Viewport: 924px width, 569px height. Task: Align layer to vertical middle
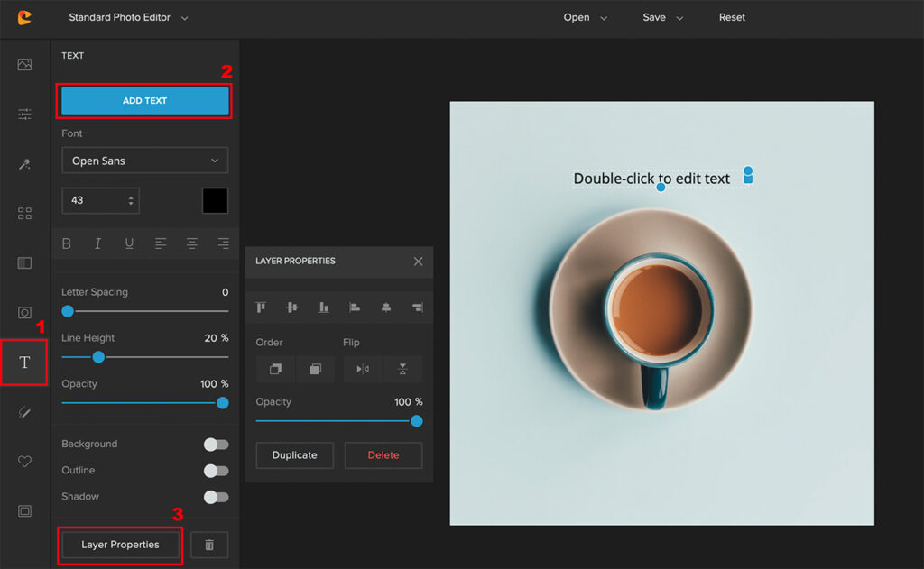tap(292, 307)
